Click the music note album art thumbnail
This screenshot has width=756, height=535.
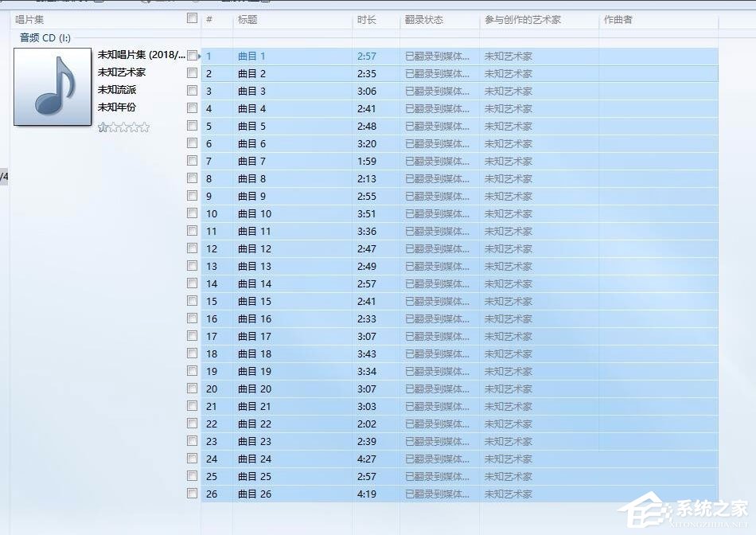52,88
